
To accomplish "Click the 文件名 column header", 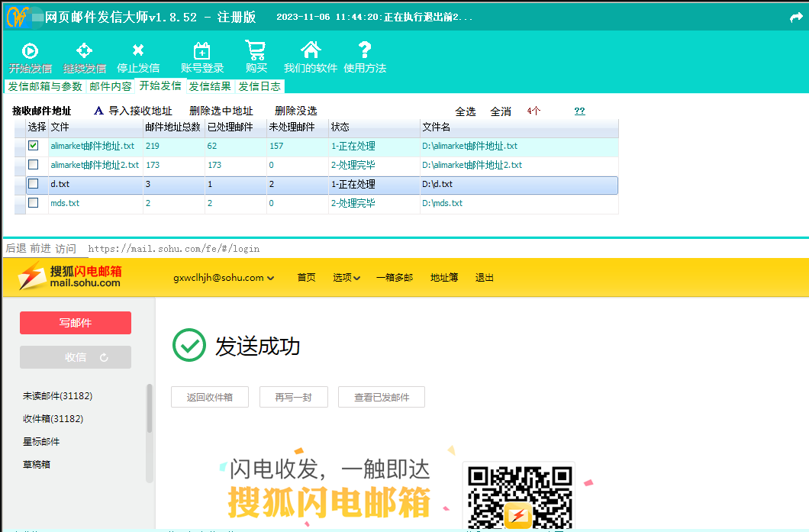I will coord(519,127).
